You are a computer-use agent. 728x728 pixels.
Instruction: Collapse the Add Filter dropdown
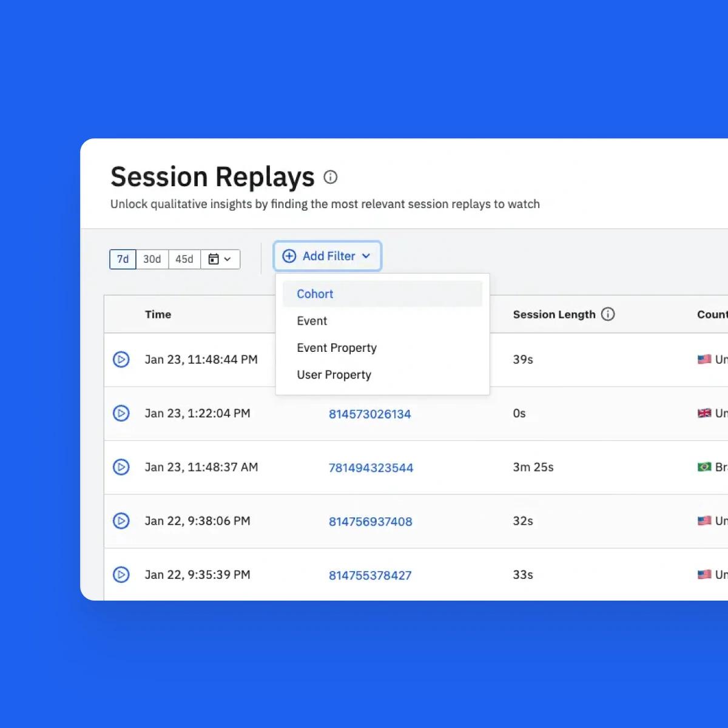[327, 256]
